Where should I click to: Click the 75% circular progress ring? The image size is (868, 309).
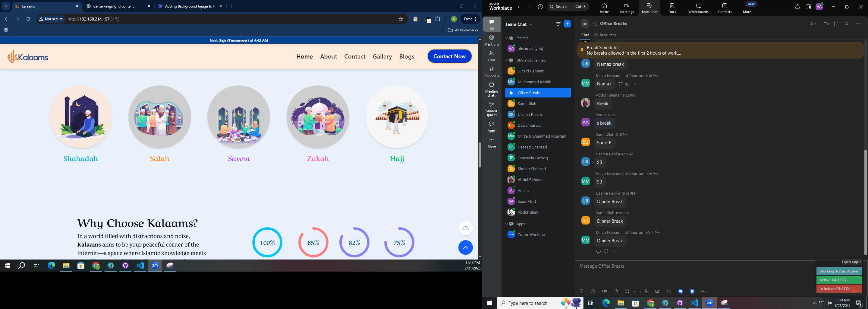click(399, 243)
